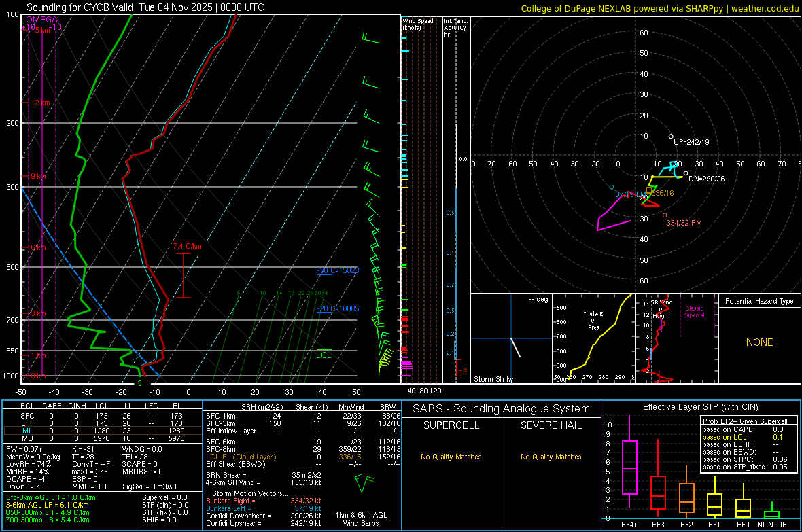Click the orange mean-wind square on hodograph
This screenshot has height=532, width=802.
click(648, 190)
